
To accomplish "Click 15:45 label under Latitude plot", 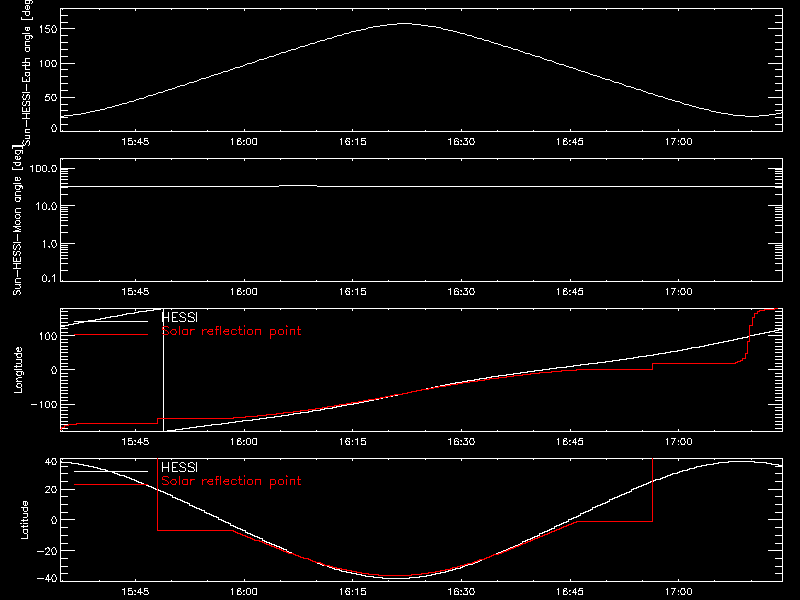I will click(x=135, y=592).
